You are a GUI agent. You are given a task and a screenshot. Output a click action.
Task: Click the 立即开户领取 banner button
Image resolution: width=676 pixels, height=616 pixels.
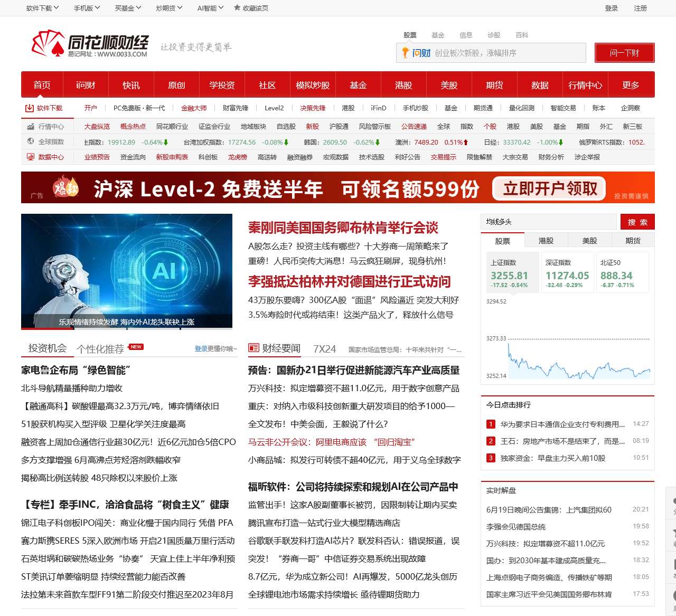(x=549, y=188)
